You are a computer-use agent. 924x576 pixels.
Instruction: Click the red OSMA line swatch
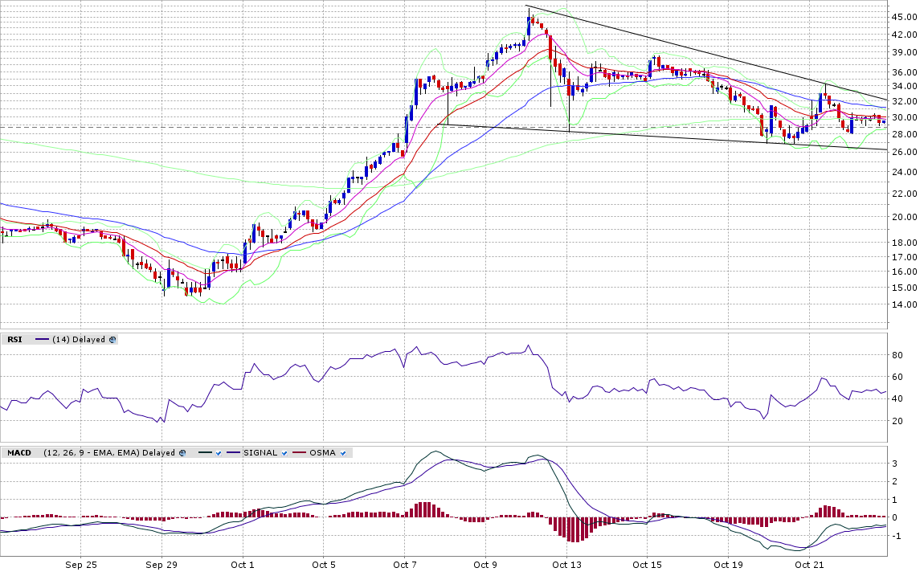(297, 453)
